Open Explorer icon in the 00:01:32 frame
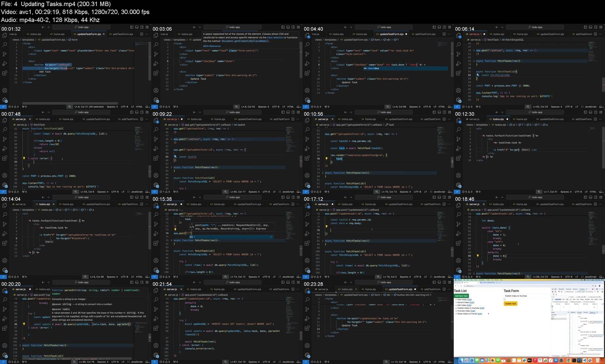The width and height of the screenshot is (605, 364). tap(5, 35)
